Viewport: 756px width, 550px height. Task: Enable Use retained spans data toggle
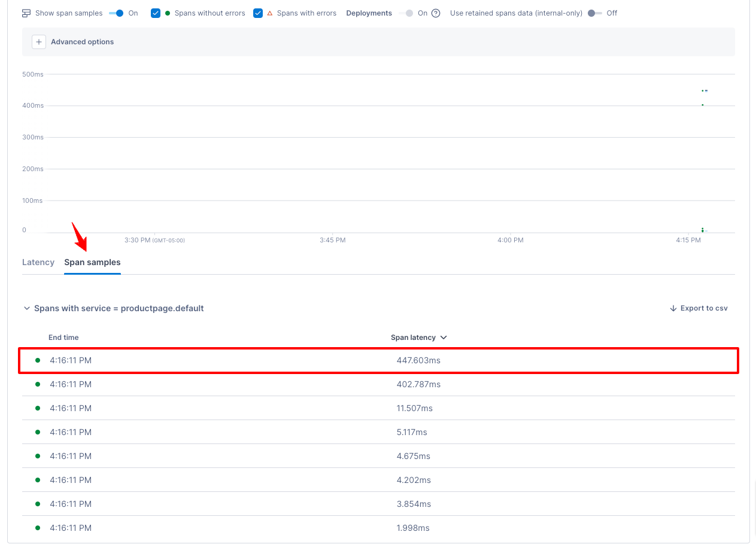coord(594,13)
